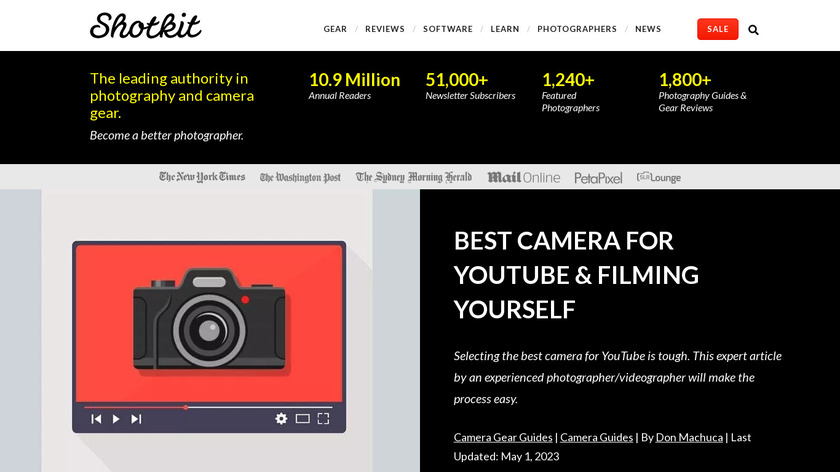This screenshot has height=472, width=840.
Task: Open the Reviews menu
Action: coord(384,29)
